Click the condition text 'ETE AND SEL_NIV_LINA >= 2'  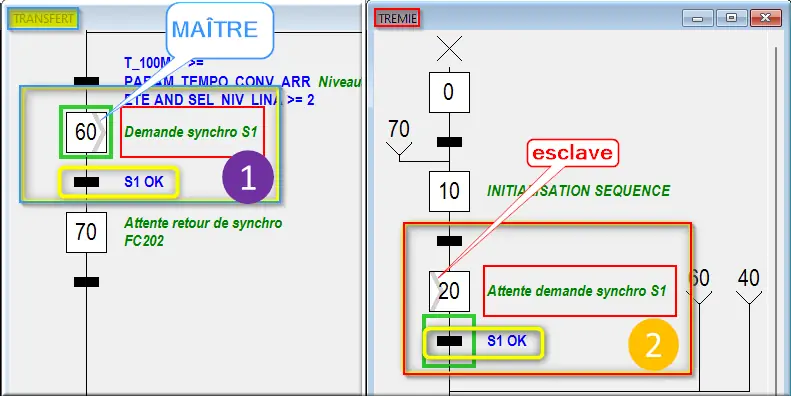point(219,100)
